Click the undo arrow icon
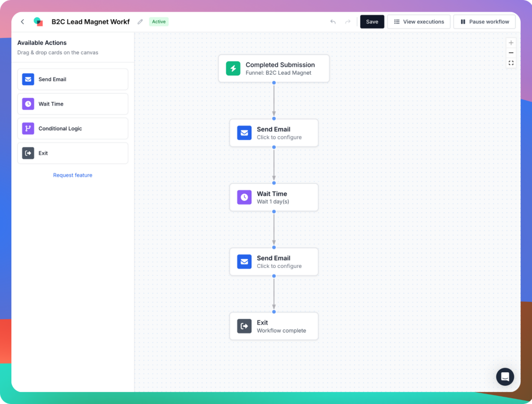Screen dimensions: 532x404 332,21
